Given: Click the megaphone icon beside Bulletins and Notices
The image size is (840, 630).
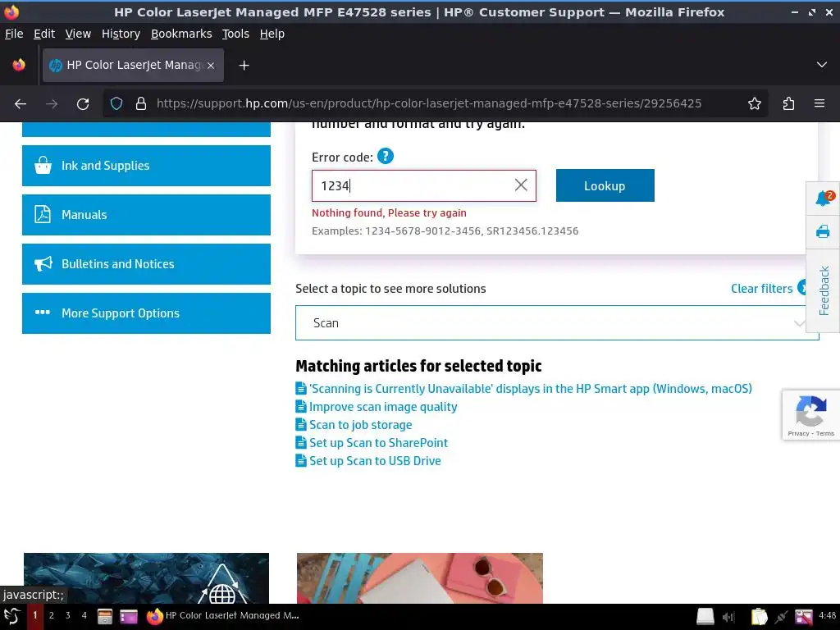Looking at the screenshot, I should pos(43,263).
